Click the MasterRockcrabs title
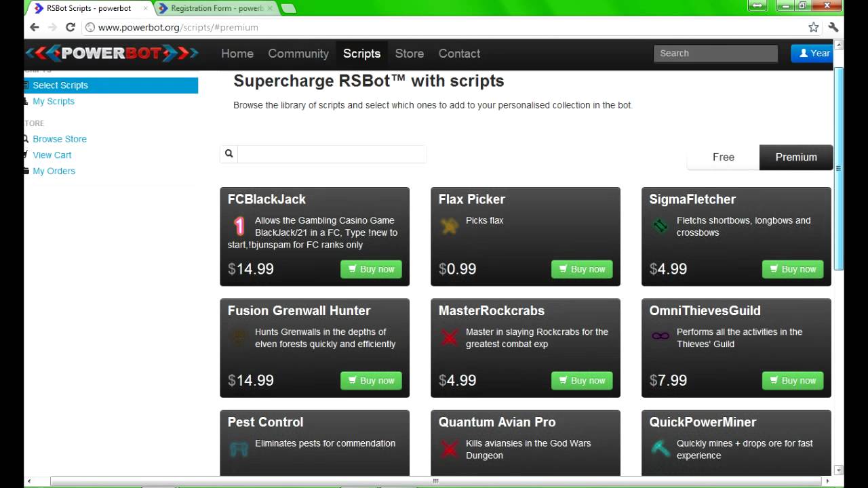Screen dimensions: 868x488 click(492, 311)
